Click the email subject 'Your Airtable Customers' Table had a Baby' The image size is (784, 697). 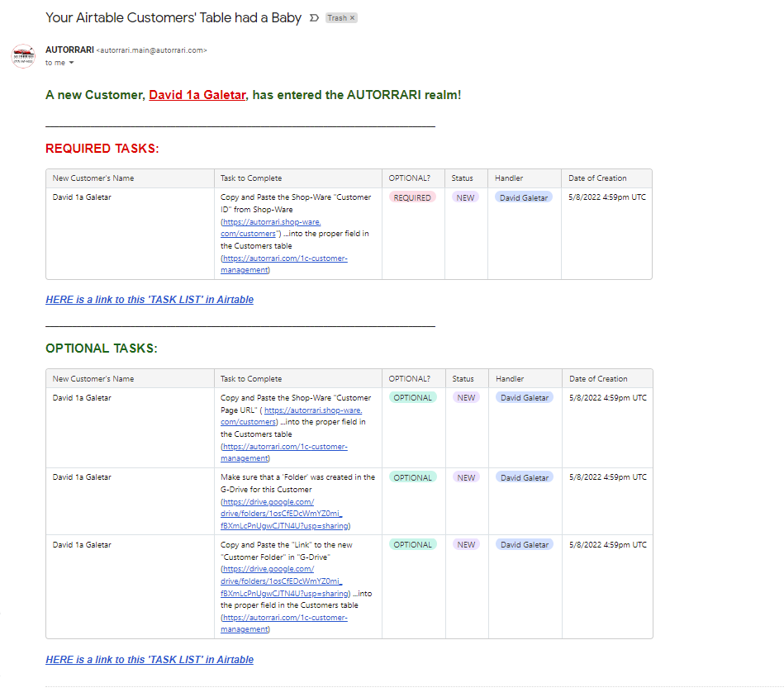pyautogui.click(x=173, y=18)
